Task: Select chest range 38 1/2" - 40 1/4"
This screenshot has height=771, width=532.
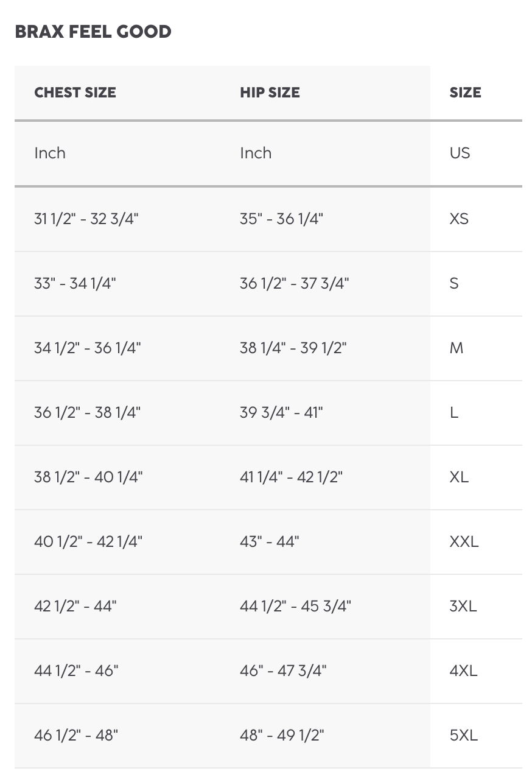Action: (88, 477)
